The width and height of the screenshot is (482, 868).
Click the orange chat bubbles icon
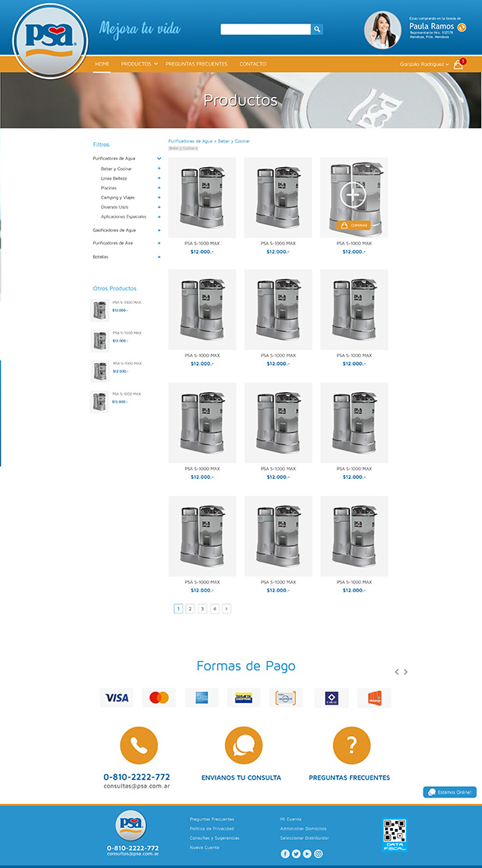pos(244,745)
